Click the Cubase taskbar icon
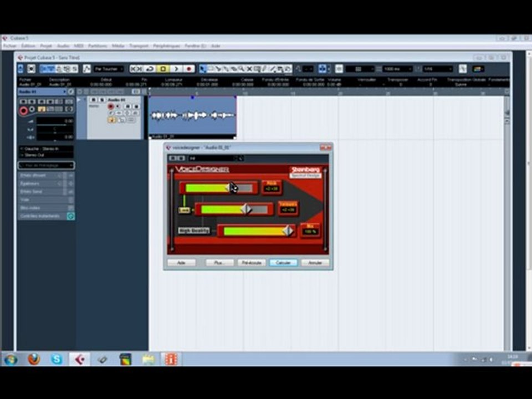 tap(80, 359)
